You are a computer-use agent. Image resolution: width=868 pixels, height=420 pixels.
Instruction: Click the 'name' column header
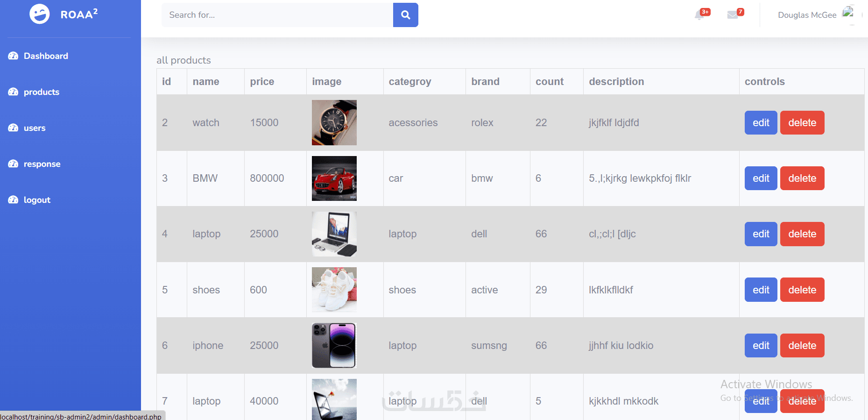pos(206,82)
